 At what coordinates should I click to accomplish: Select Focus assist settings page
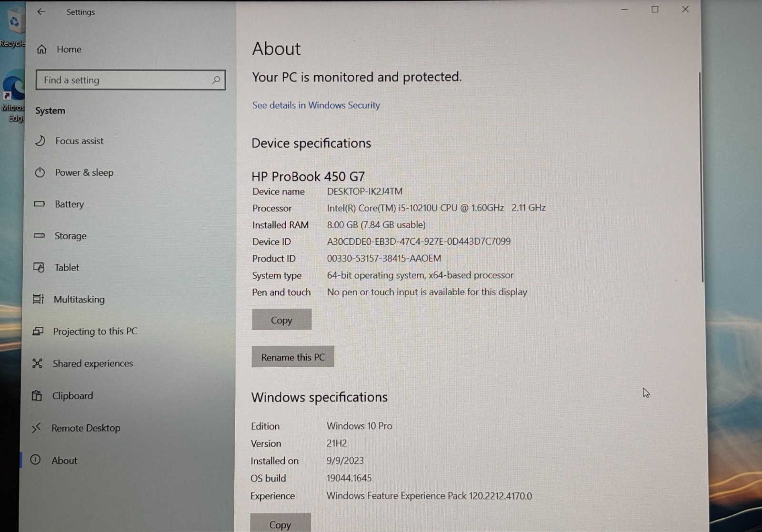click(79, 141)
